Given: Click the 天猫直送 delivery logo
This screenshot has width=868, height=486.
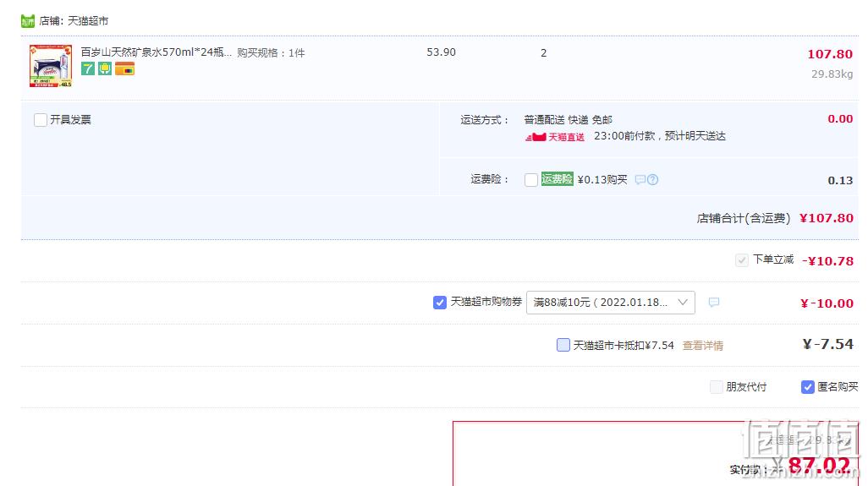Looking at the screenshot, I should coord(555,137).
